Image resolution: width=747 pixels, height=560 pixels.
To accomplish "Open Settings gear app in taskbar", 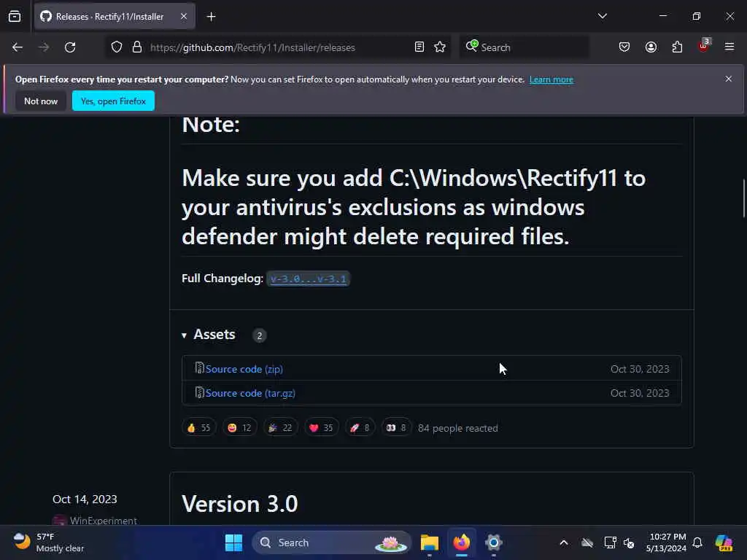I will click(494, 542).
